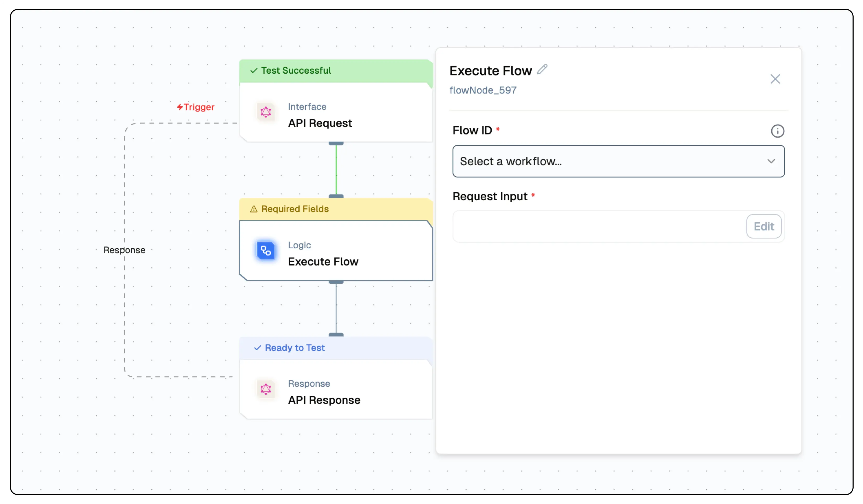Click the API Request node GraphQL icon
The width and height of the screenshot is (863, 504).
[266, 112]
